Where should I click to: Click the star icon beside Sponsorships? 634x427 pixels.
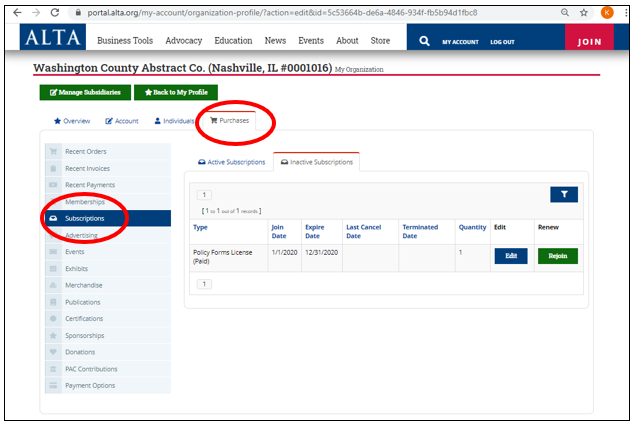click(x=53, y=336)
